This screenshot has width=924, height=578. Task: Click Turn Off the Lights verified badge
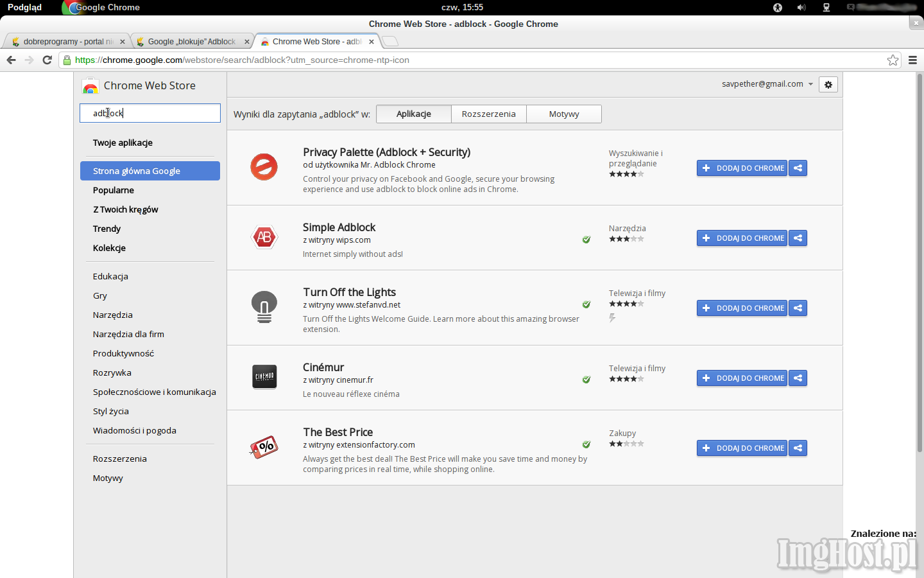pos(586,304)
